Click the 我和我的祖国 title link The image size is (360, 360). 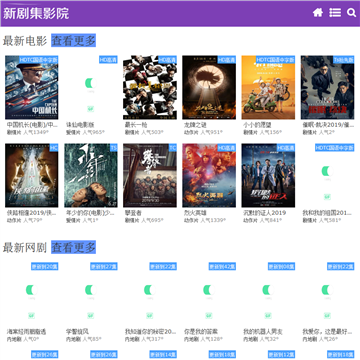click(327, 213)
